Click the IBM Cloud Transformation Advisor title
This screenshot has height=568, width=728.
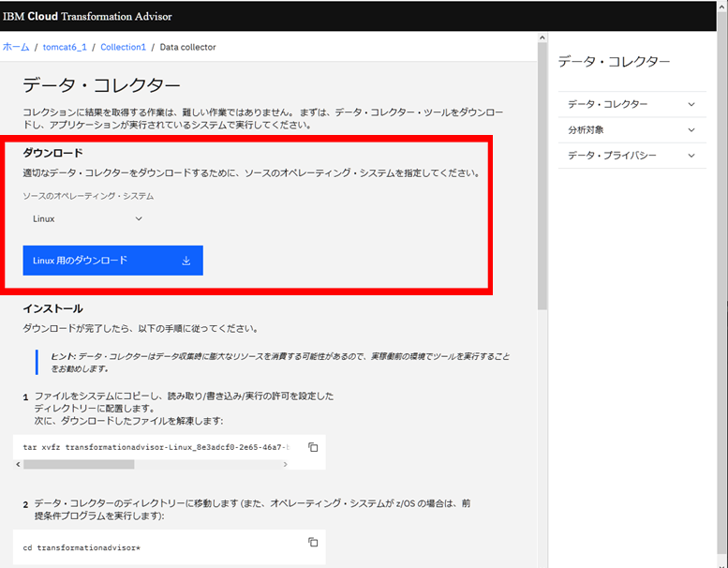[x=87, y=16]
